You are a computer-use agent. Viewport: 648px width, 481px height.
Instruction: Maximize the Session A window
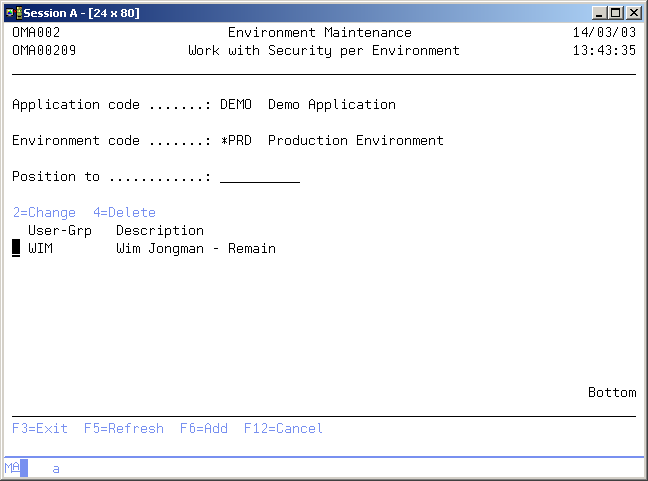[x=615, y=12]
